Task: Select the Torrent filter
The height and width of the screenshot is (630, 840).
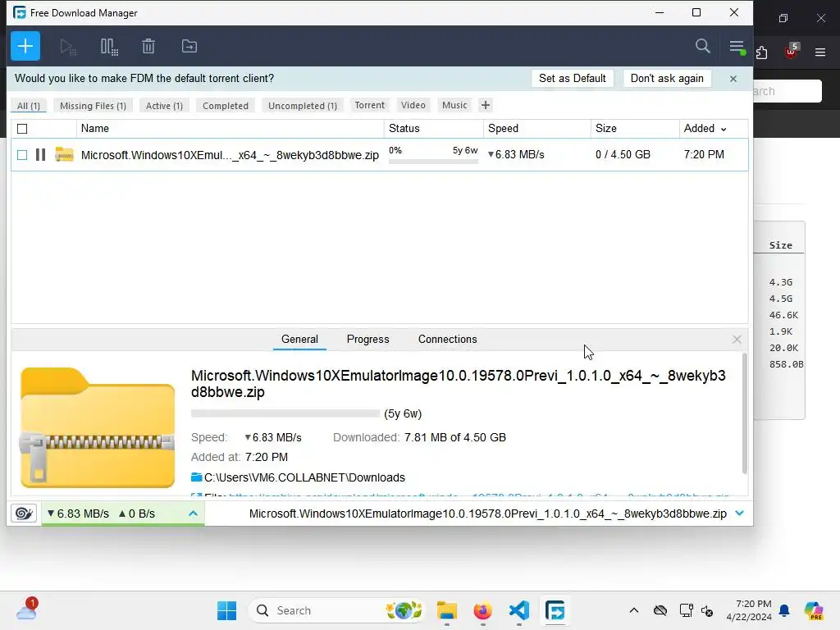Action: [370, 105]
